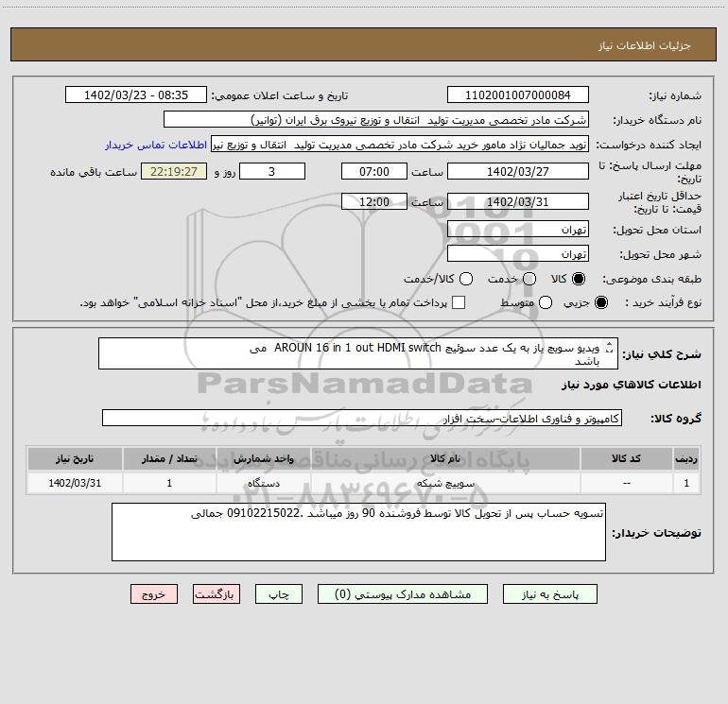
Task: Select the کالا radio button
Action: pos(579,279)
